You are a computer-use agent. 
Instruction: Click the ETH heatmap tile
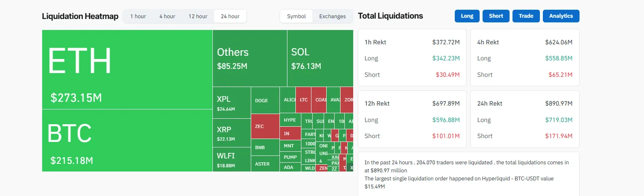pyautogui.click(x=127, y=69)
